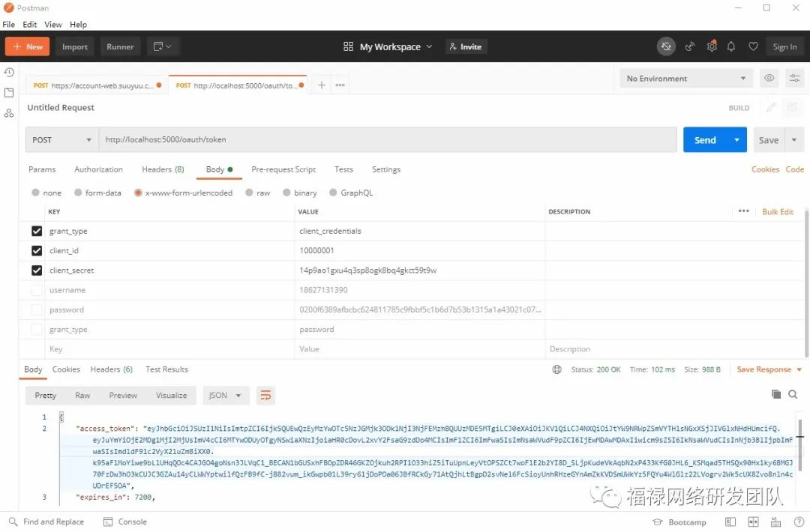Search within the response body
The image size is (810, 532).
[793, 395]
